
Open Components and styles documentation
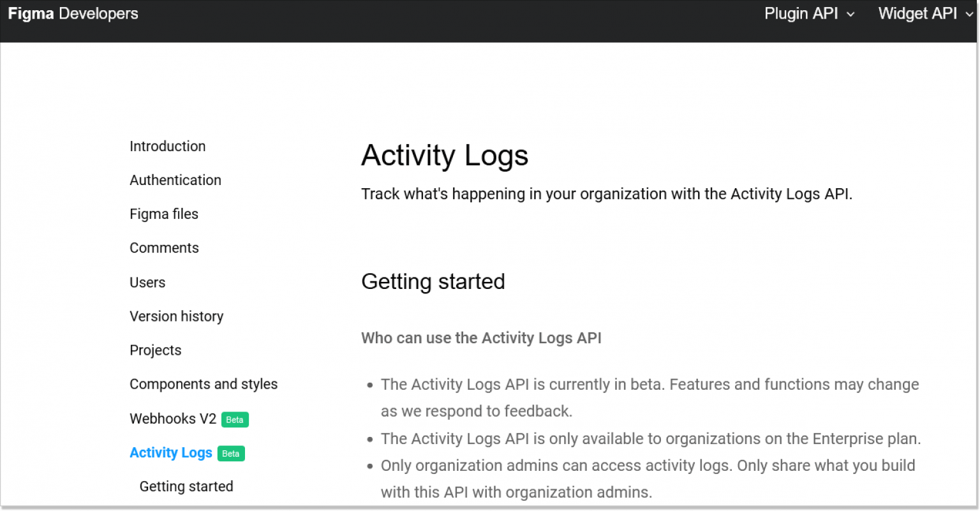204,384
